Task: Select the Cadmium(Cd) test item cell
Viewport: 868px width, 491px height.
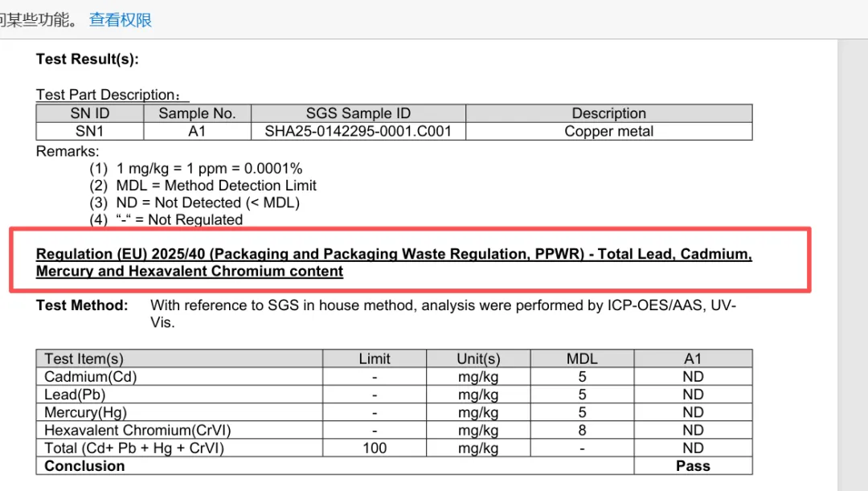Action: pyautogui.click(x=85, y=377)
